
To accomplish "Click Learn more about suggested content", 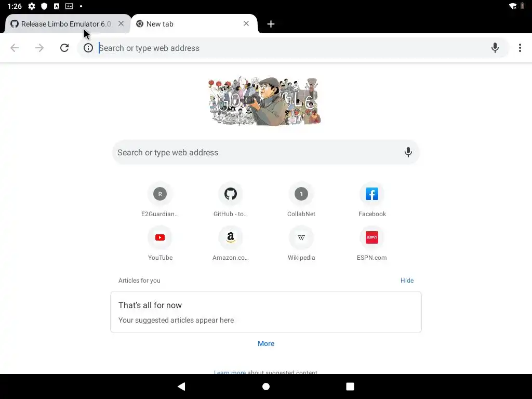I will click(x=230, y=372).
